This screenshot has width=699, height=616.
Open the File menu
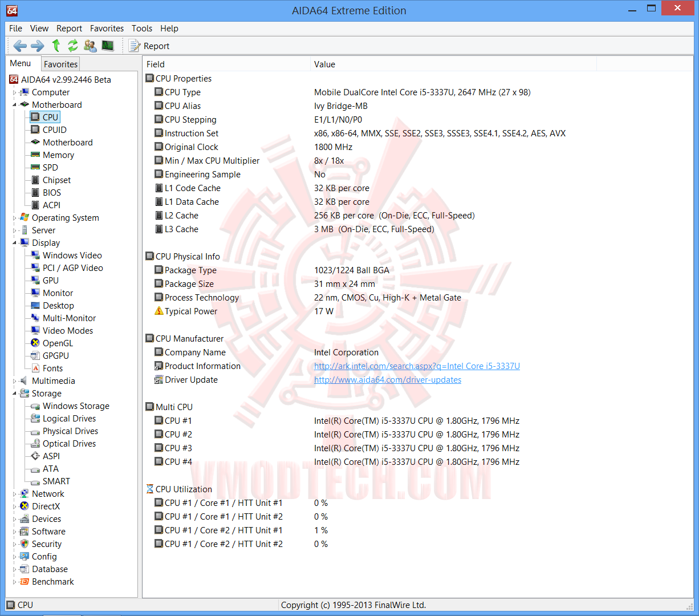click(x=16, y=29)
